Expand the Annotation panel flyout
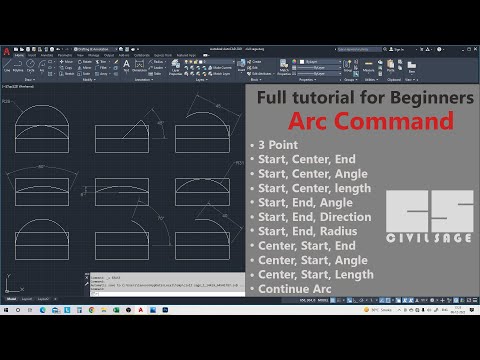Viewport: 480px width, 360px height. click(144, 80)
